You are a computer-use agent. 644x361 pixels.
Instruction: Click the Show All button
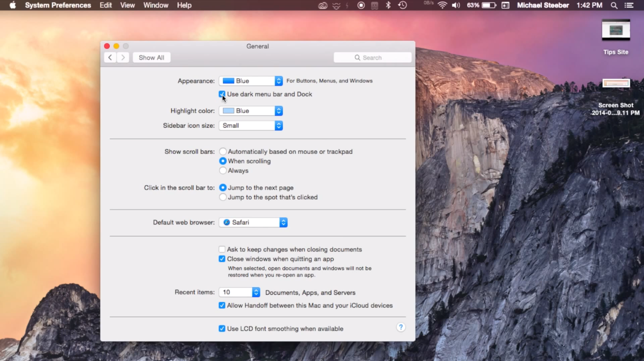[151, 57]
